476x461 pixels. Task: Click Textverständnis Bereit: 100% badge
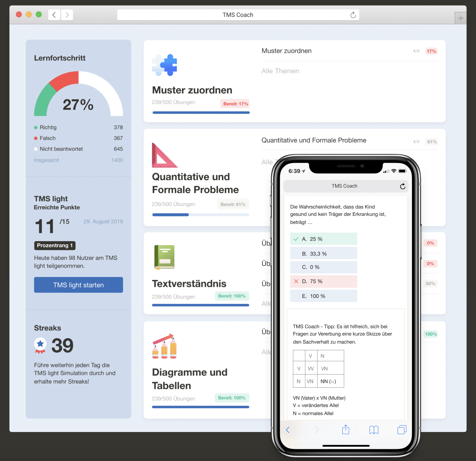click(232, 296)
